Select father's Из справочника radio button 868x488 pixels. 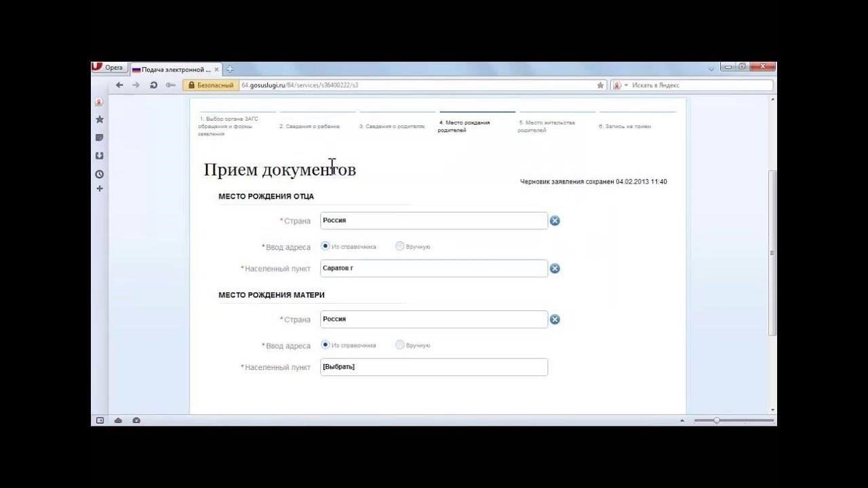pos(325,246)
